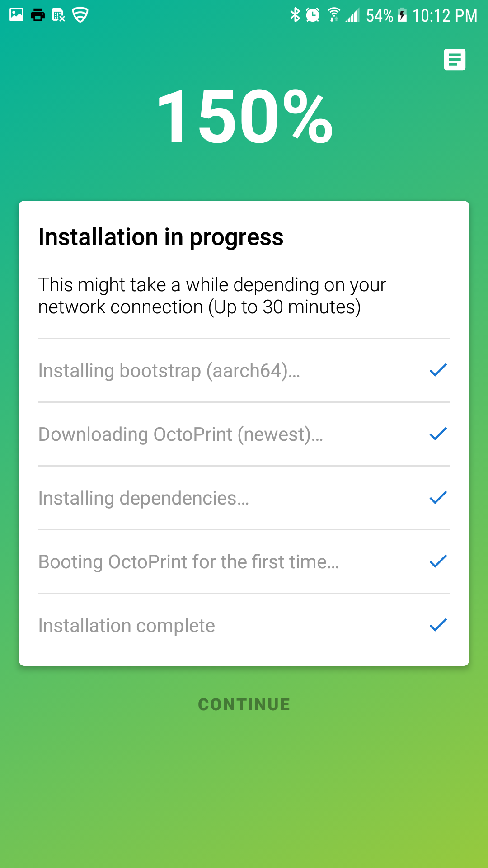Tap the 10:12 PM clock display
Screen dimensions: 488x868
(x=445, y=15)
